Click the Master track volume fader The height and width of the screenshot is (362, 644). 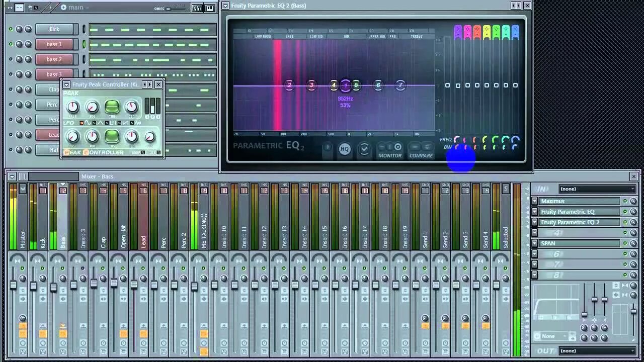click(13, 286)
